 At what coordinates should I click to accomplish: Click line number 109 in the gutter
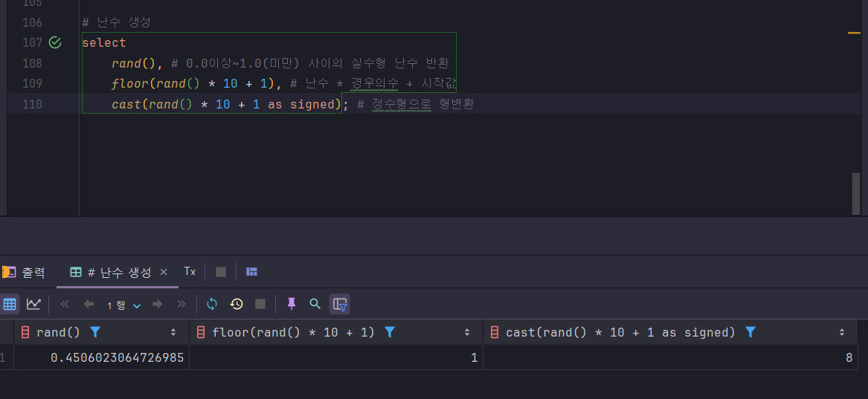coord(32,83)
